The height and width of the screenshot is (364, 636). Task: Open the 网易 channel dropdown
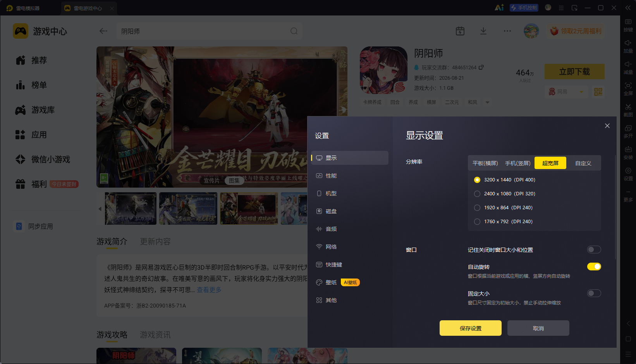[x=566, y=92]
